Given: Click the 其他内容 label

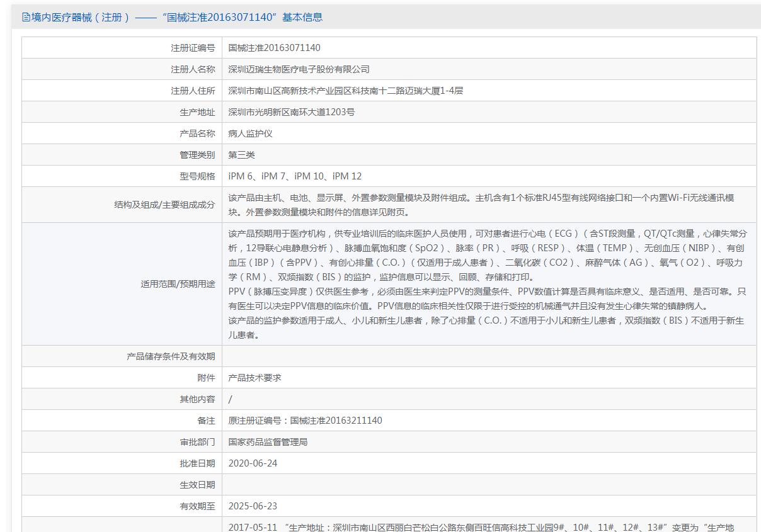Looking at the screenshot, I should click(197, 399).
